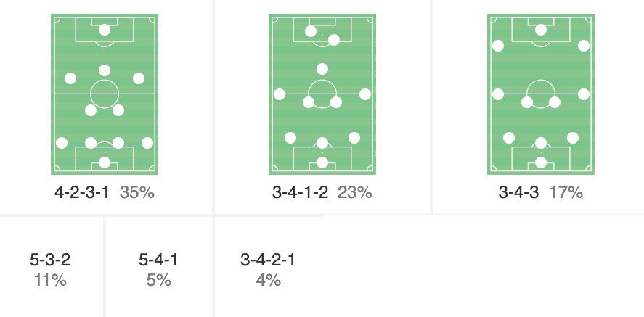Screen dimensions: 644x317
Task: Click the goalkeeper dot in the 4-2-3-1 pitch
Action: click(x=105, y=162)
